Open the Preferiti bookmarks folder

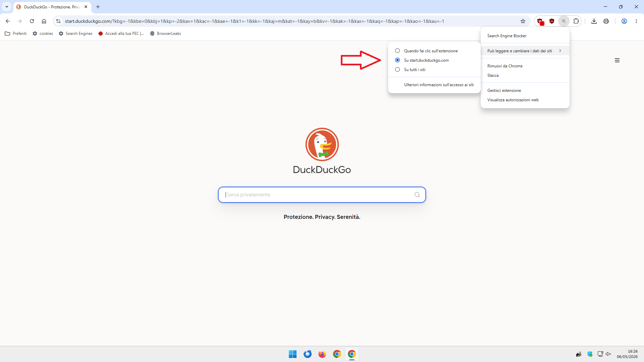tap(16, 34)
